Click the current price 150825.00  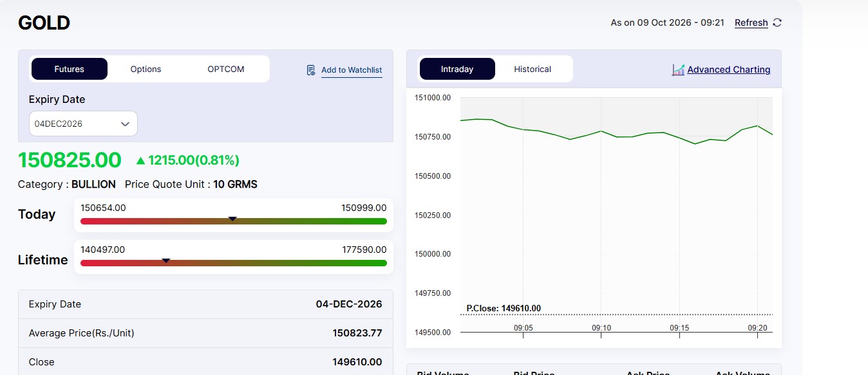(x=70, y=160)
